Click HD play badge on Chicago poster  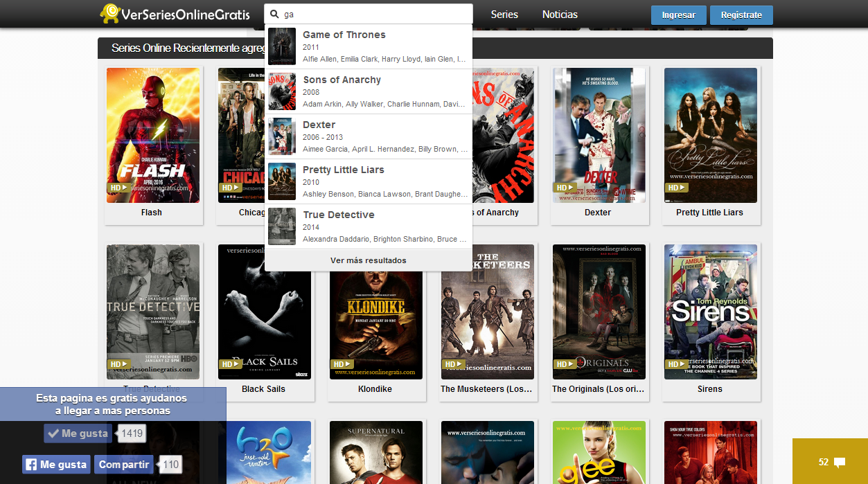click(230, 188)
